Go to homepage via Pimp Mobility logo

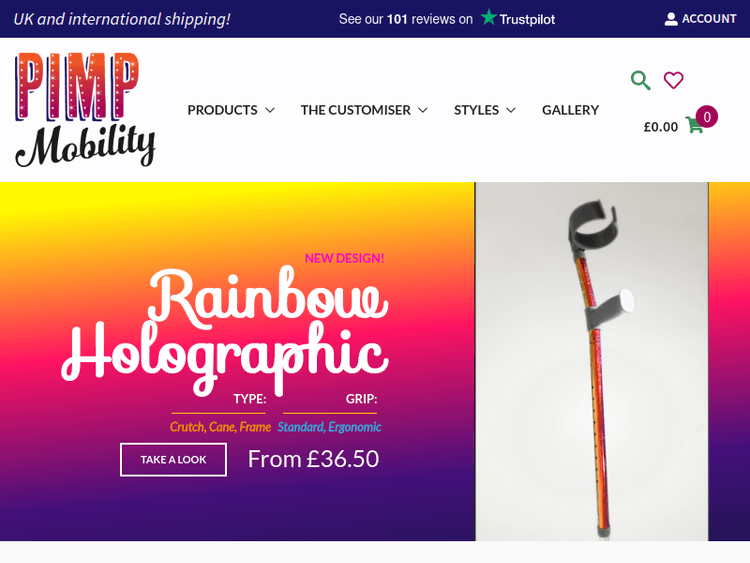pos(85,110)
